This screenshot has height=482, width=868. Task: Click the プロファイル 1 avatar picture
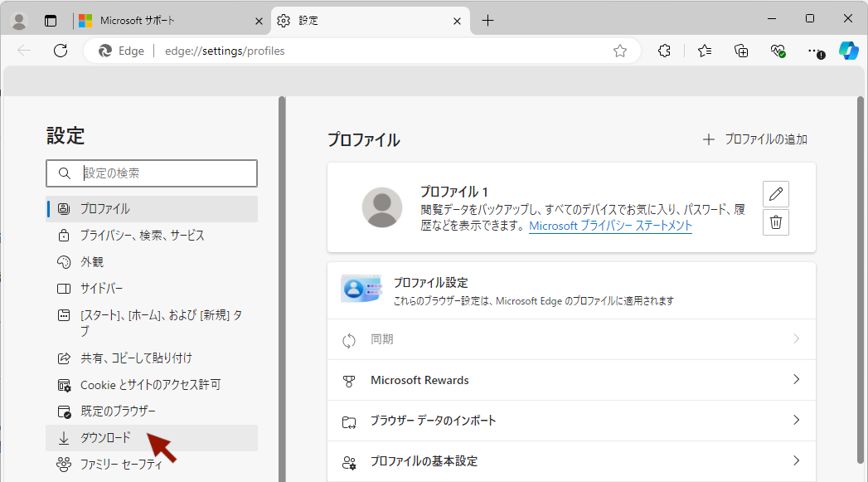pyautogui.click(x=382, y=207)
